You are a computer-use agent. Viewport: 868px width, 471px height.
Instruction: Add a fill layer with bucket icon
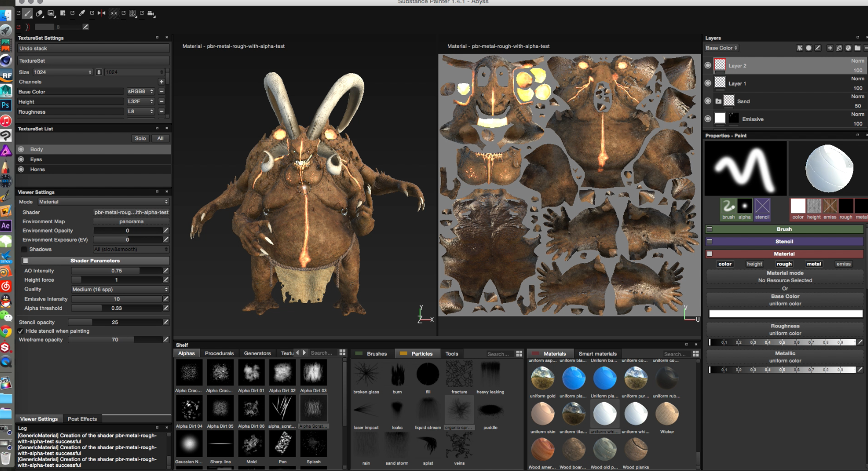(x=839, y=48)
